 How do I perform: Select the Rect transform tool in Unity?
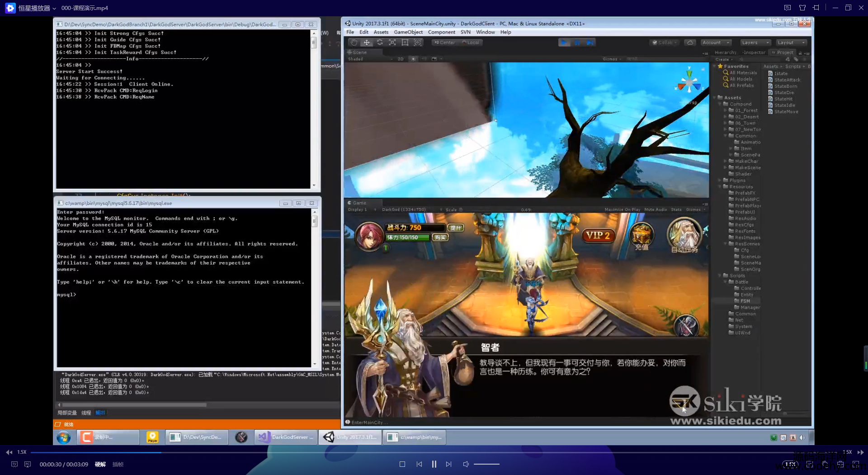coord(405,43)
